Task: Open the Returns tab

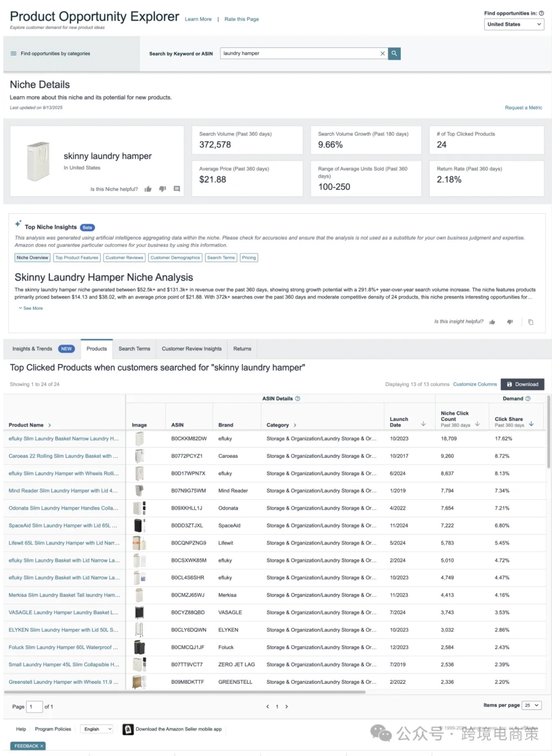Action: click(x=242, y=349)
